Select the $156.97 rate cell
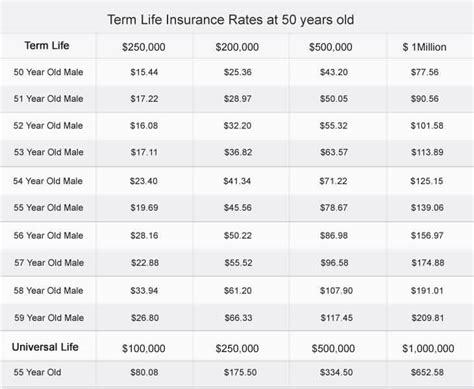This screenshot has height=389, width=474. pyautogui.click(x=427, y=236)
